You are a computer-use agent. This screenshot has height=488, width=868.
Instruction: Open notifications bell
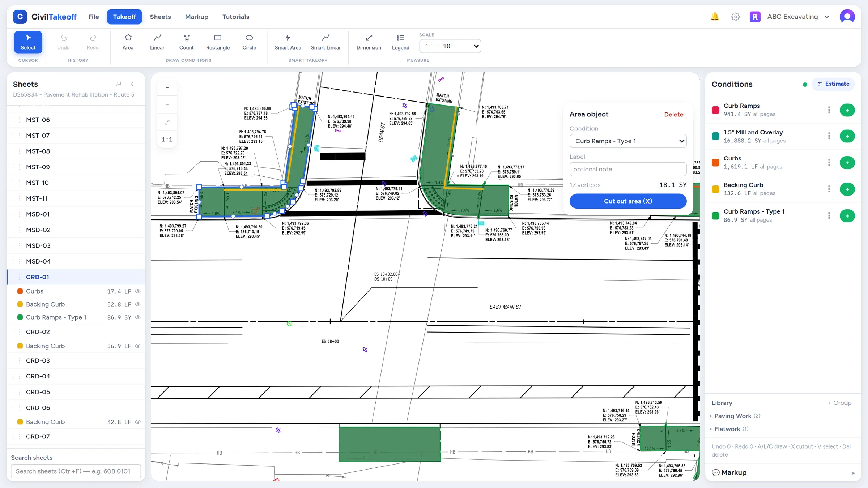[x=715, y=17]
